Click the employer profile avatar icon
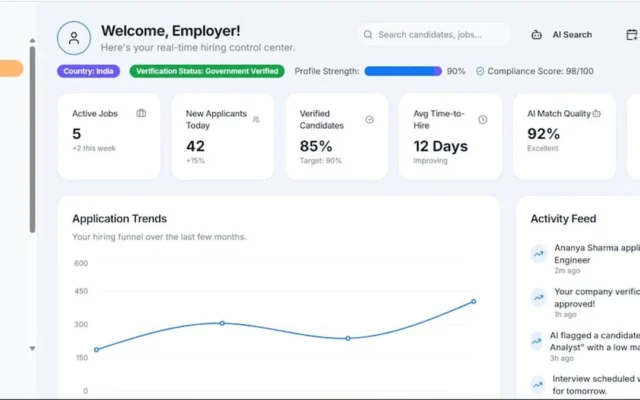Image resolution: width=640 pixels, height=400 pixels. coord(74,38)
